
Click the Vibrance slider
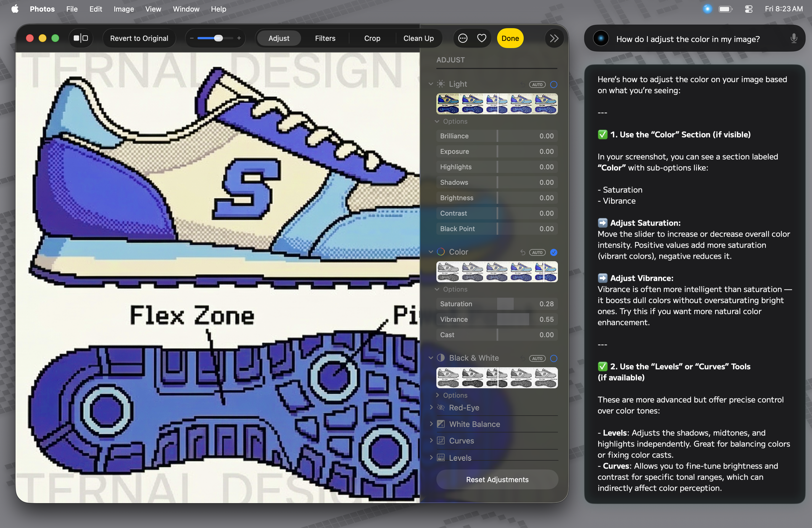point(497,319)
